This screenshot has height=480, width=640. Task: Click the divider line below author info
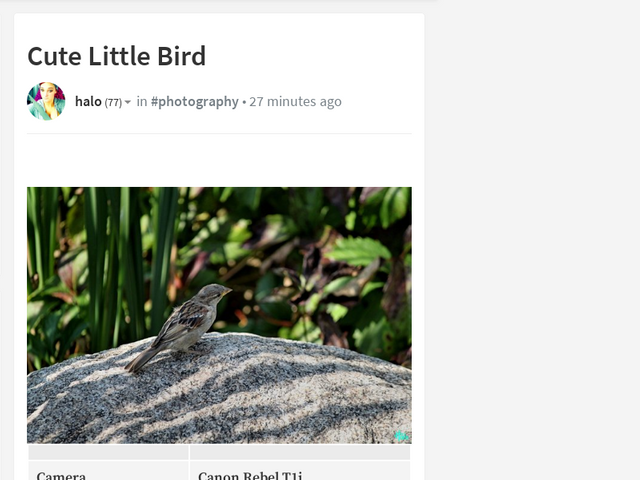tap(219, 133)
